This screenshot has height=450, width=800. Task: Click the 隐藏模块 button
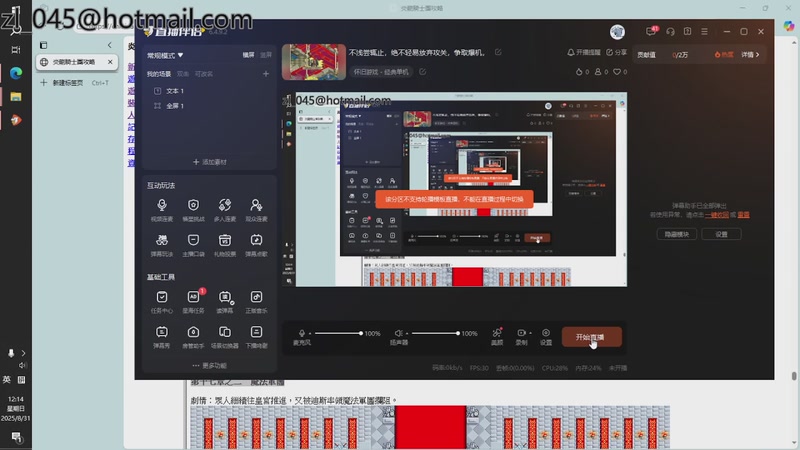coord(677,234)
